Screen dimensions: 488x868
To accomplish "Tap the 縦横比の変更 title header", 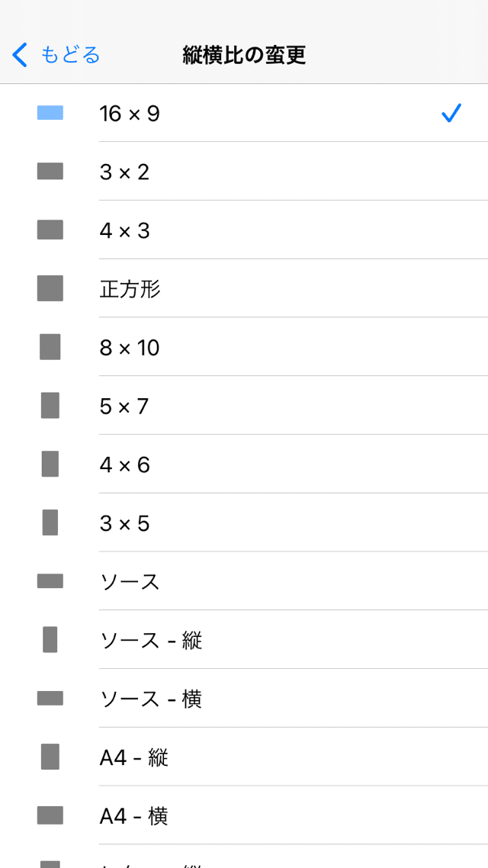I will tap(244, 56).
